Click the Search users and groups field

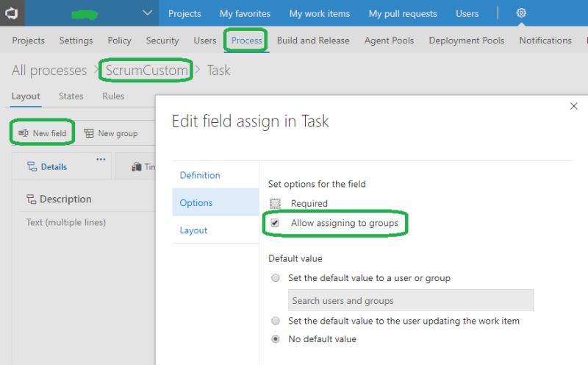pyautogui.click(x=411, y=300)
